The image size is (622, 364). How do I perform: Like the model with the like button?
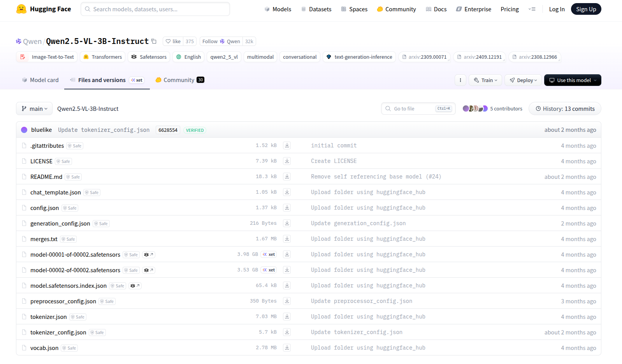[x=173, y=41]
